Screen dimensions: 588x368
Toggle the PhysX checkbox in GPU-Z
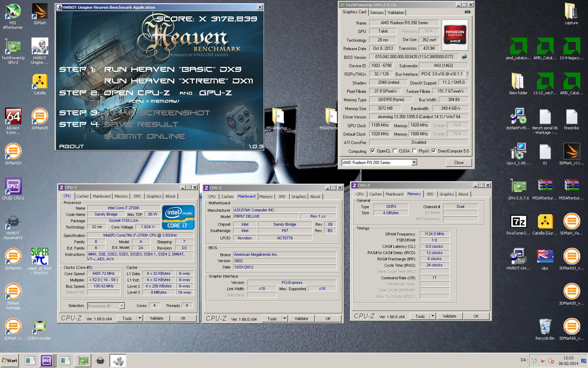click(x=414, y=151)
